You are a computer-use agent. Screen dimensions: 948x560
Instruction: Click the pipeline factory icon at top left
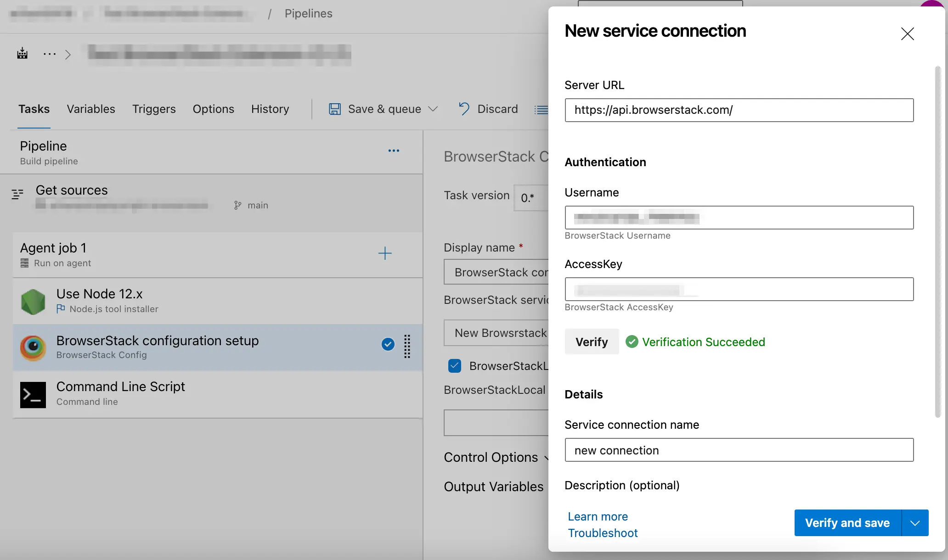point(22,54)
